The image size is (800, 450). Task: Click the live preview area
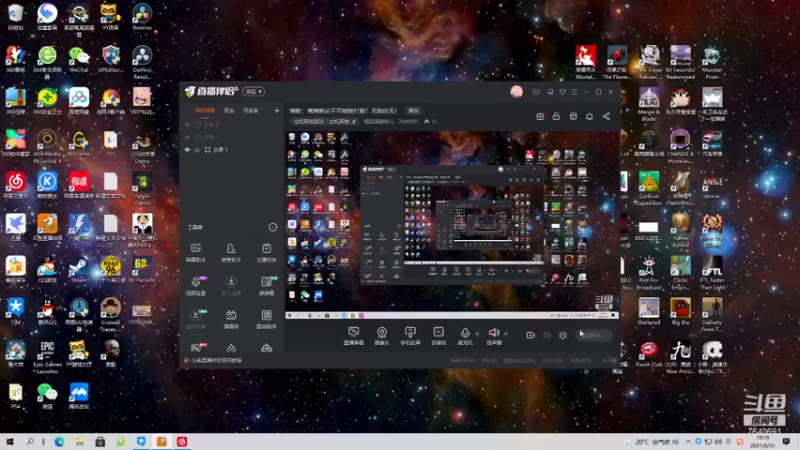(x=452, y=225)
